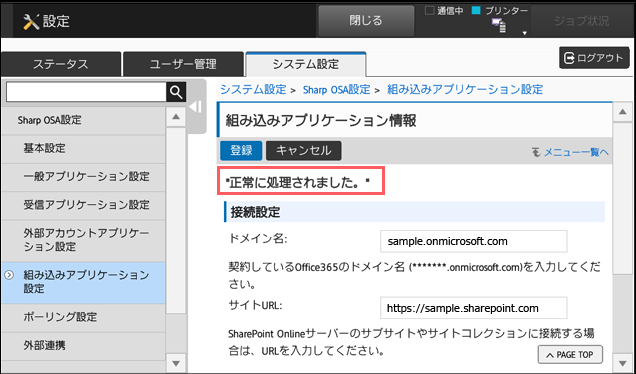The width and height of the screenshot is (636, 374).
Task: Open 基本設定 menu item
Action: click(x=83, y=148)
